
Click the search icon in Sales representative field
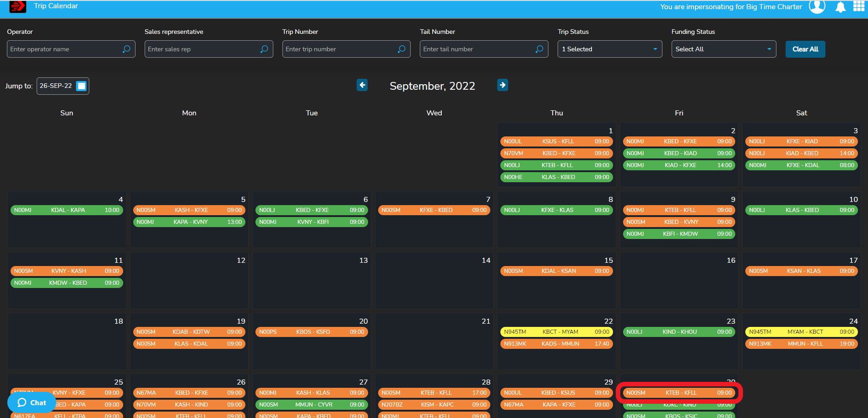[x=264, y=49]
